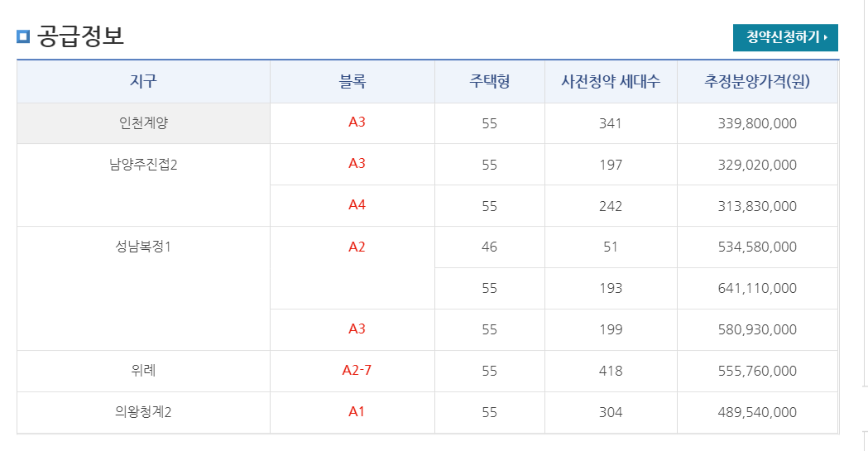The height and width of the screenshot is (451, 868).
Task: Click the price 329,020,000
Action: [x=757, y=165]
